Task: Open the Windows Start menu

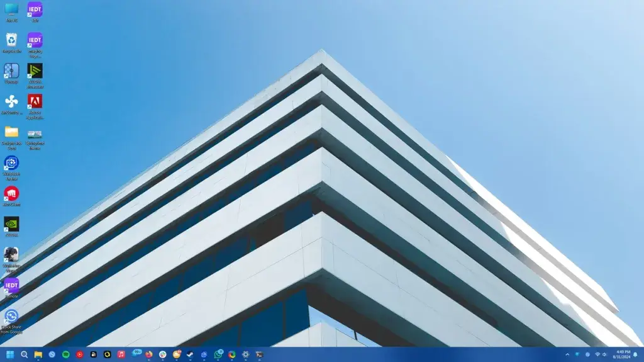Action: [x=10, y=354]
